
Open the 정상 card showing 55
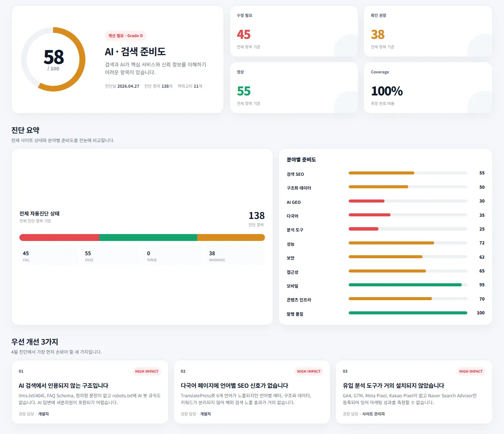pyautogui.click(x=294, y=88)
